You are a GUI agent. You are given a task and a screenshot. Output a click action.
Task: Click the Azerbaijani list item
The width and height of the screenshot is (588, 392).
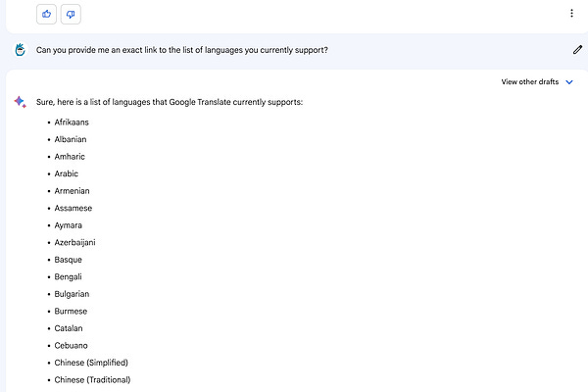pyautogui.click(x=75, y=243)
